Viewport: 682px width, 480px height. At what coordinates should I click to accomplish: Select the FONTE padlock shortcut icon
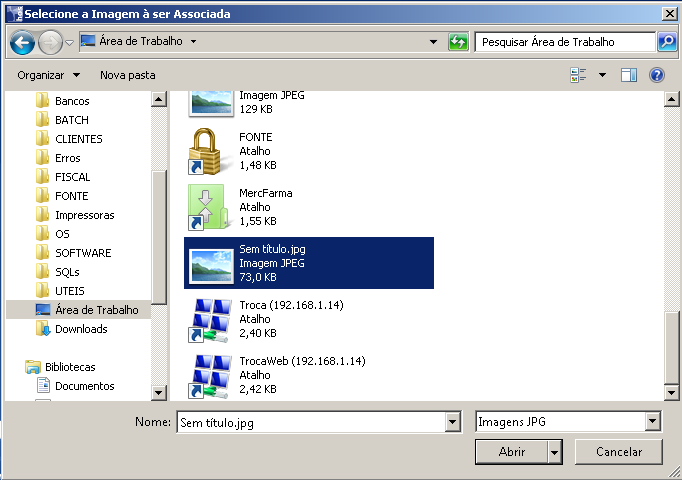pyautogui.click(x=210, y=151)
